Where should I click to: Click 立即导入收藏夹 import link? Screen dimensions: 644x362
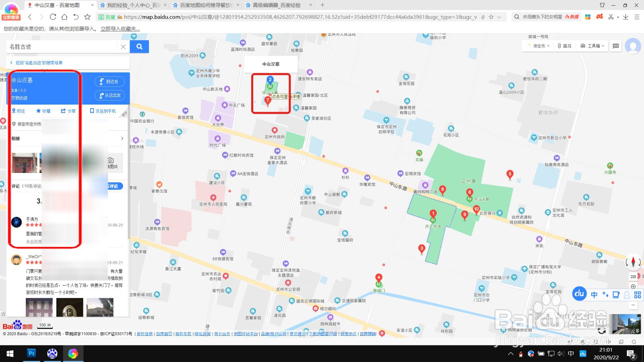(x=120, y=29)
